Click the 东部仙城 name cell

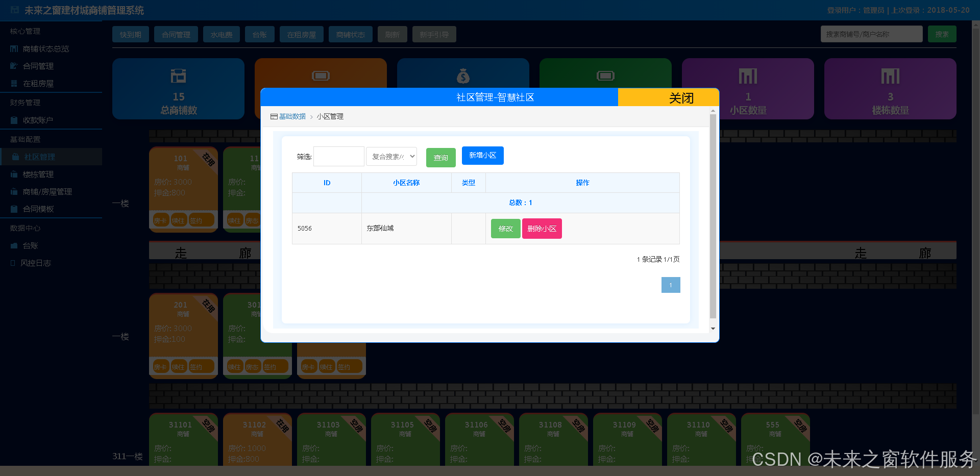tap(406, 229)
